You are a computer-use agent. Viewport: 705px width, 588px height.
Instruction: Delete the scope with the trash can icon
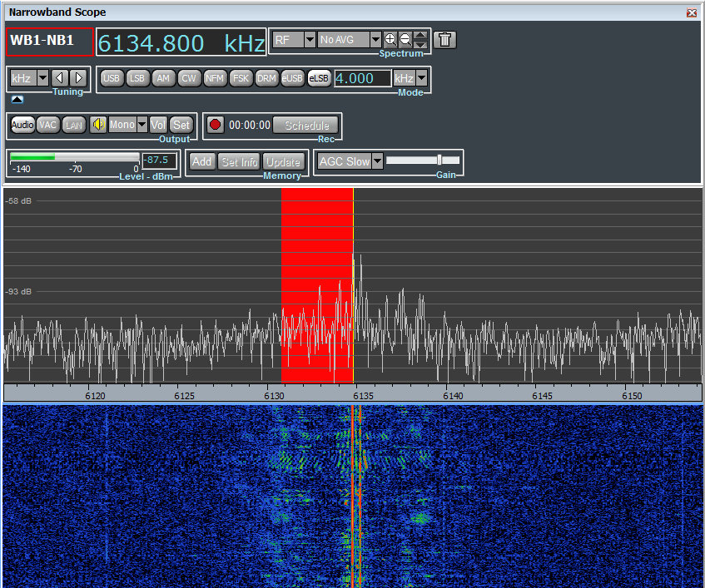coord(444,40)
